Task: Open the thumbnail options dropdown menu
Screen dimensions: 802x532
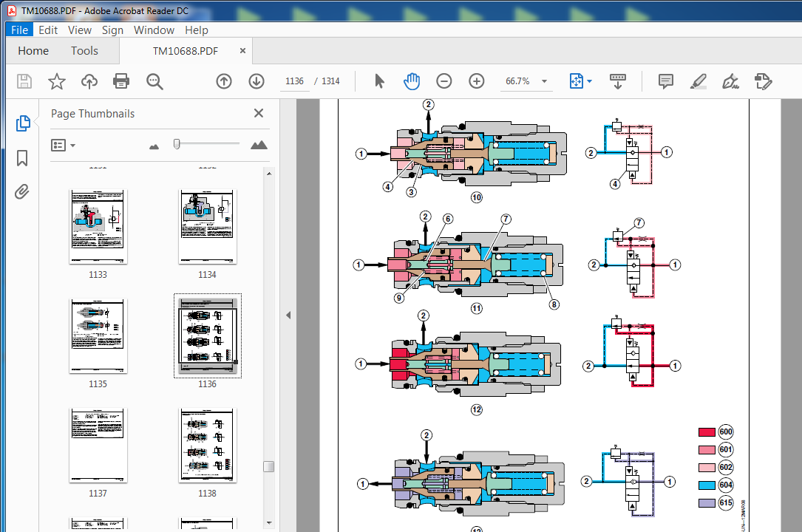Action: tap(63, 145)
